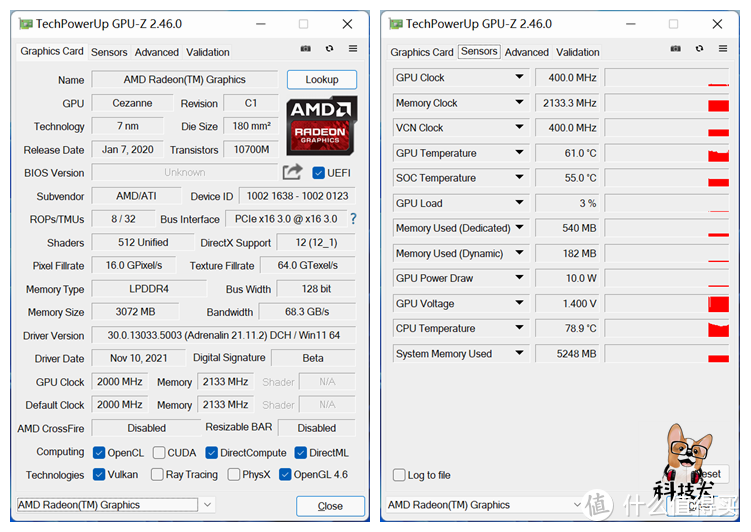Click screenshot camera icon in Sensors window

[675, 48]
